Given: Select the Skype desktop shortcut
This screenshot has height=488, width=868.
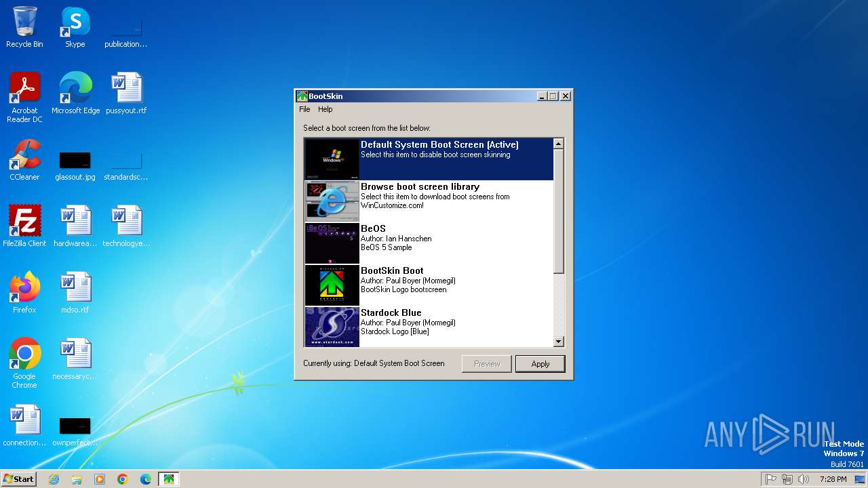Looking at the screenshot, I should coord(75,27).
